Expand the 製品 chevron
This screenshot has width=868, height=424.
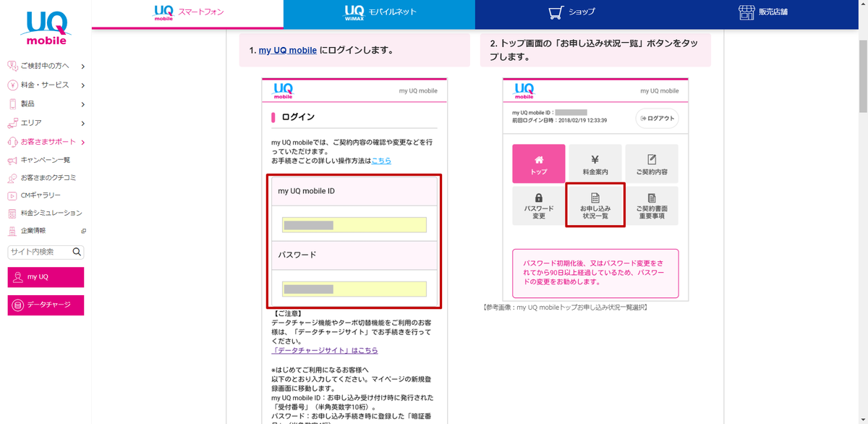point(83,104)
